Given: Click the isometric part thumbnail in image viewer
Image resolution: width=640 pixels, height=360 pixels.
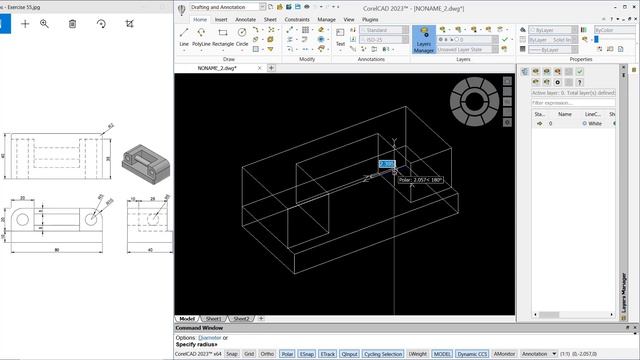Looking at the screenshot, I should coord(146,164).
